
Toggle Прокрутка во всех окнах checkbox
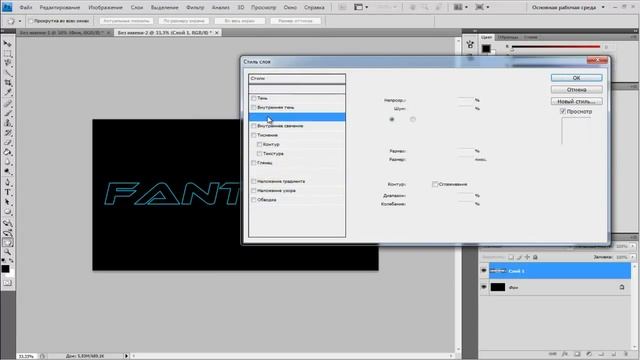coord(31,21)
